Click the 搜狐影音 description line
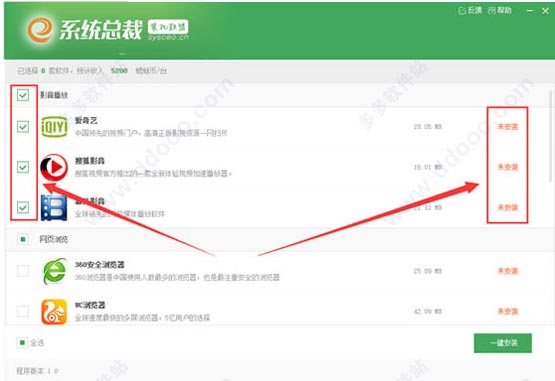Viewport: 555px width, 381px height. [x=153, y=174]
